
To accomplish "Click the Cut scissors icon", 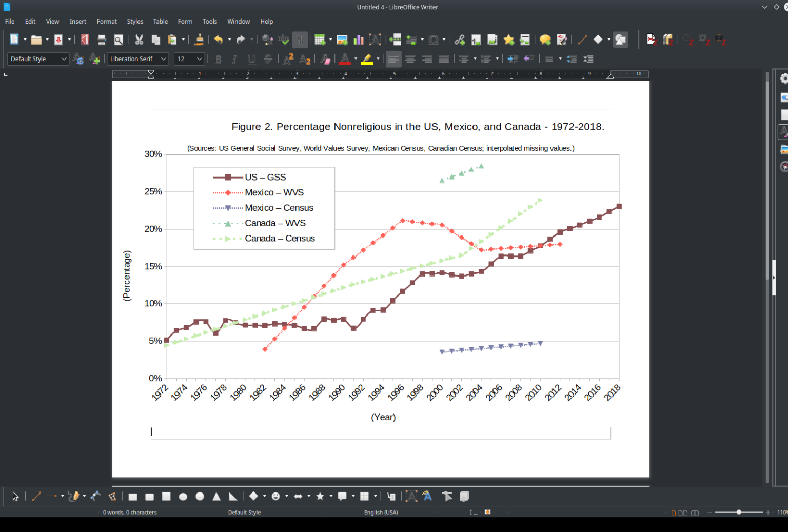I will tap(139, 40).
